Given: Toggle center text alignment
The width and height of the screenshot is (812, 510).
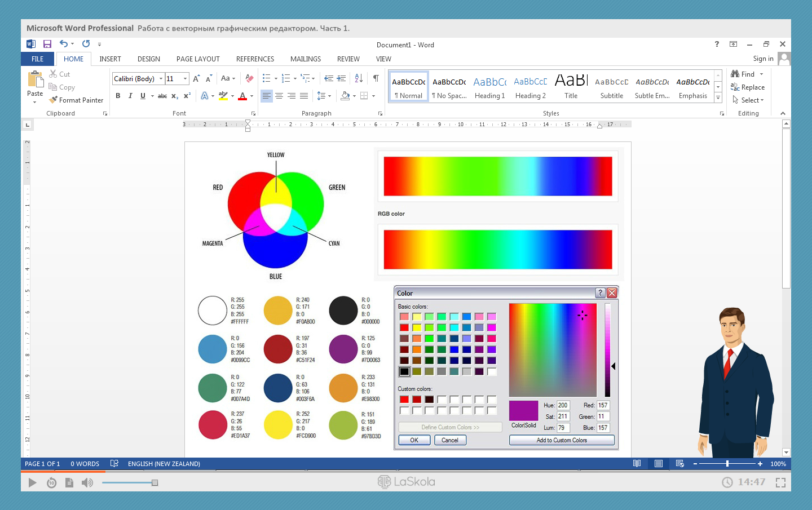Looking at the screenshot, I should tap(279, 96).
